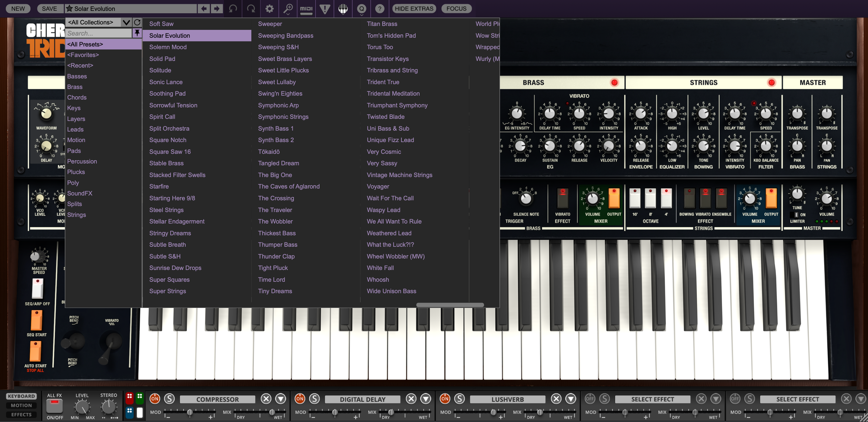This screenshot has height=422, width=868.
Task: Toggle the Compressor effect ON button
Action: (155, 398)
